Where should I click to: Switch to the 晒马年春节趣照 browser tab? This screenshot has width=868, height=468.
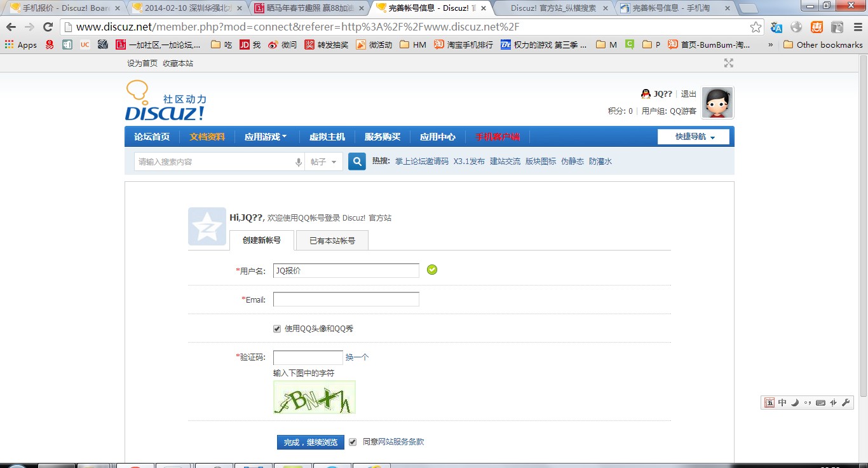pos(309,8)
